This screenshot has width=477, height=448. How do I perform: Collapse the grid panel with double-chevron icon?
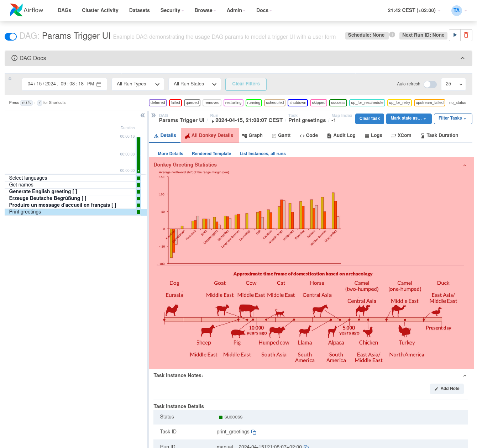143,115
